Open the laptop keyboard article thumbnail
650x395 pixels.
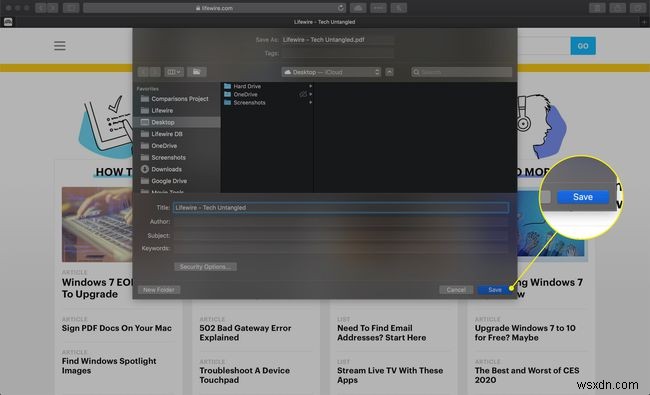point(97,224)
